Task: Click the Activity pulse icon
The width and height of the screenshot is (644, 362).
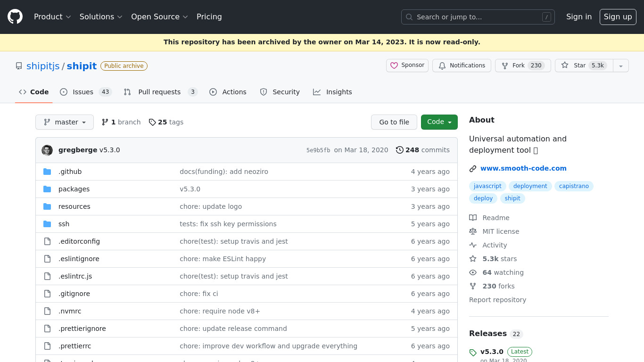Action: 473,245
